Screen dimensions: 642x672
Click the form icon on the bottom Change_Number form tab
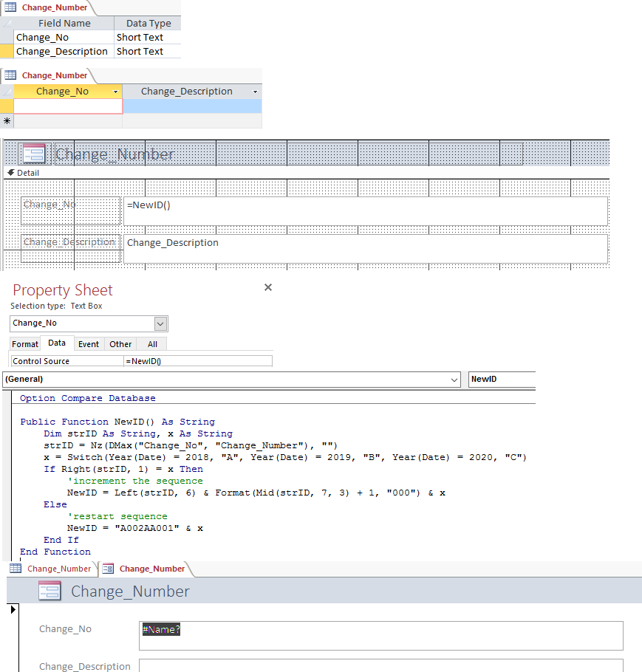pyautogui.click(x=109, y=569)
